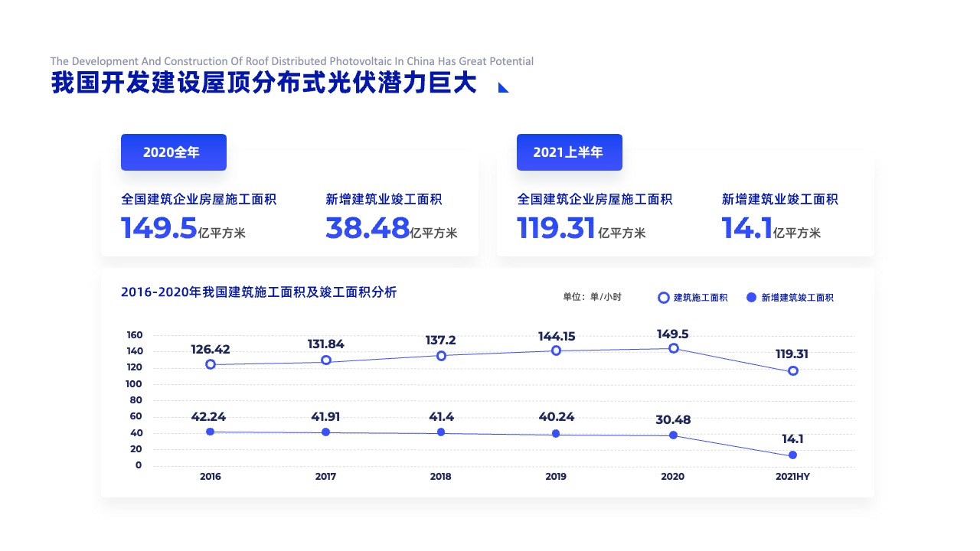Click the 2016 x-axis label

pos(211,477)
